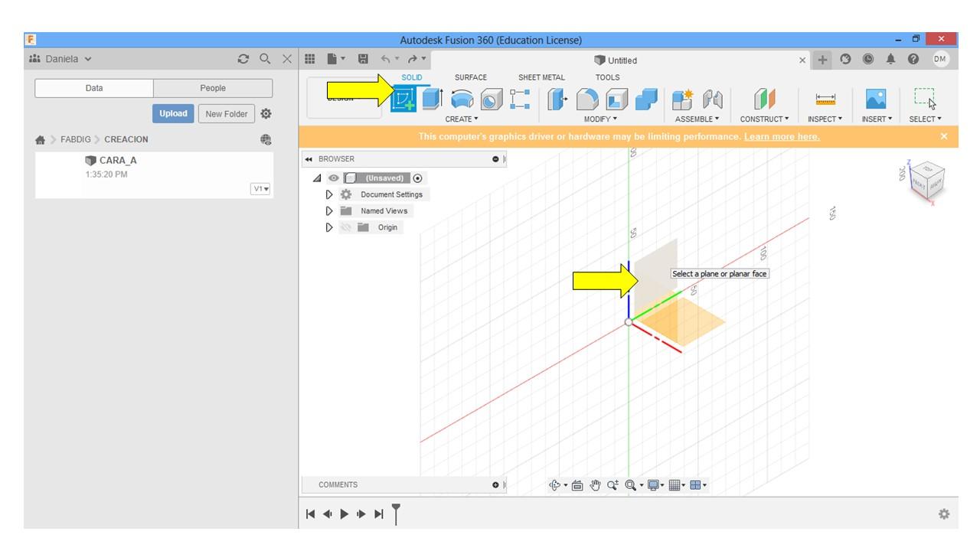This screenshot has height=551, width=980.
Task: Undo the last action
Action: [x=385, y=59]
